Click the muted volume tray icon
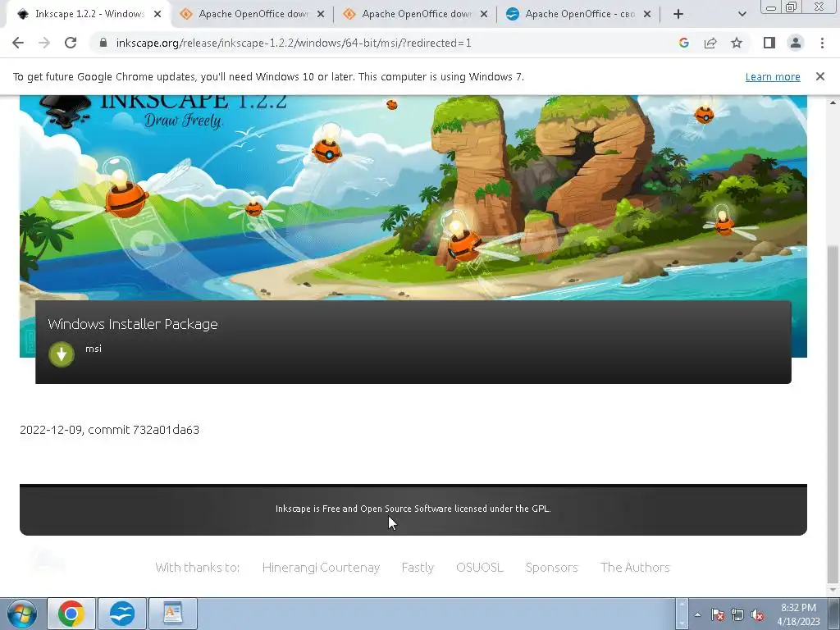The image size is (840, 630). point(757,614)
